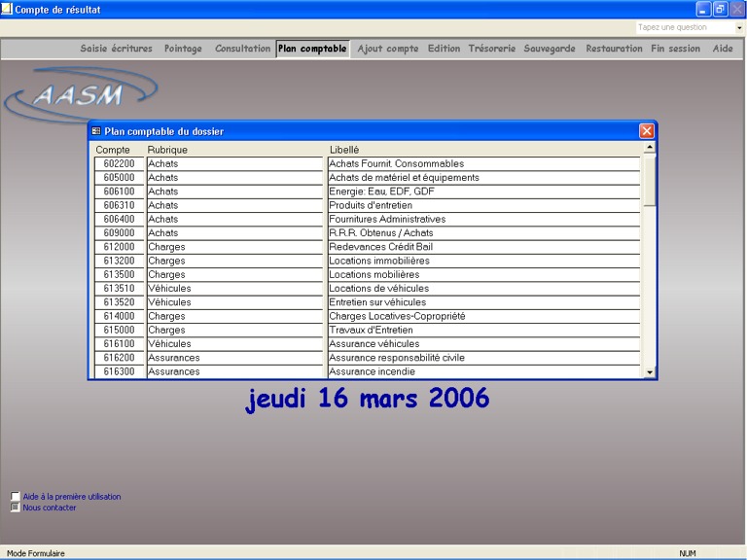Screen dimensions: 747x560
Task: Click libellé Assurance incendie
Action: (484, 371)
